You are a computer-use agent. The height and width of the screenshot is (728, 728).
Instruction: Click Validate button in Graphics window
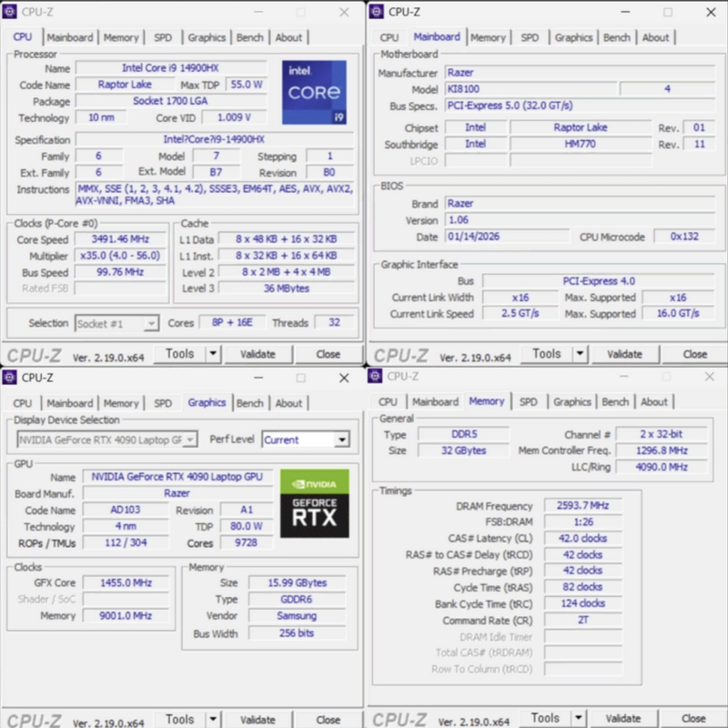[258, 720]
